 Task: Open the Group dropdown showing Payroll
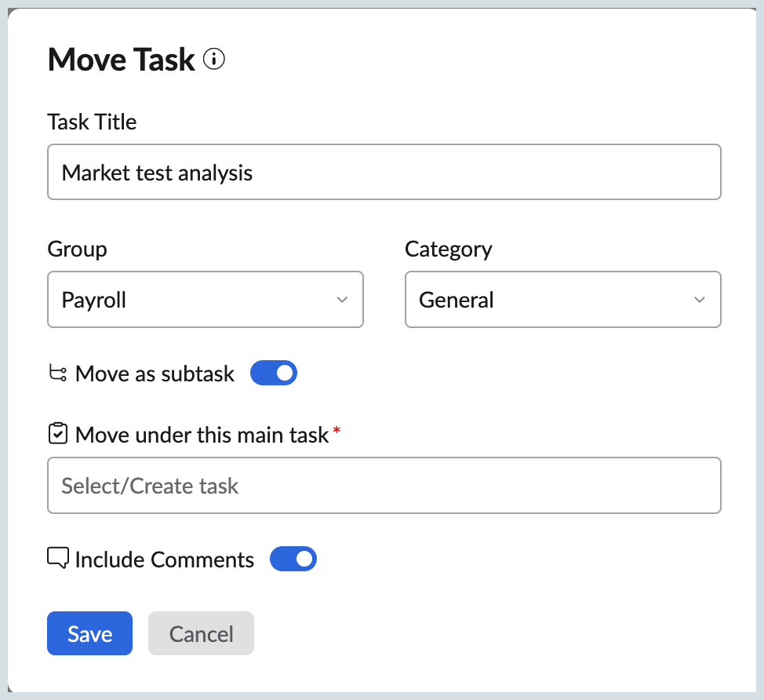coord(206,300)
